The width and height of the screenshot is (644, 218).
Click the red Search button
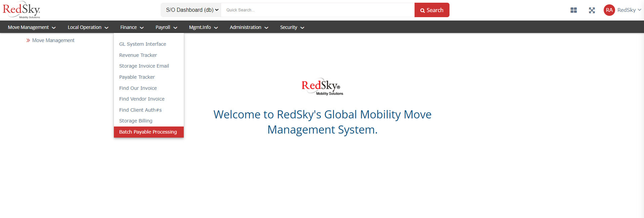click(x=432, y=10)
